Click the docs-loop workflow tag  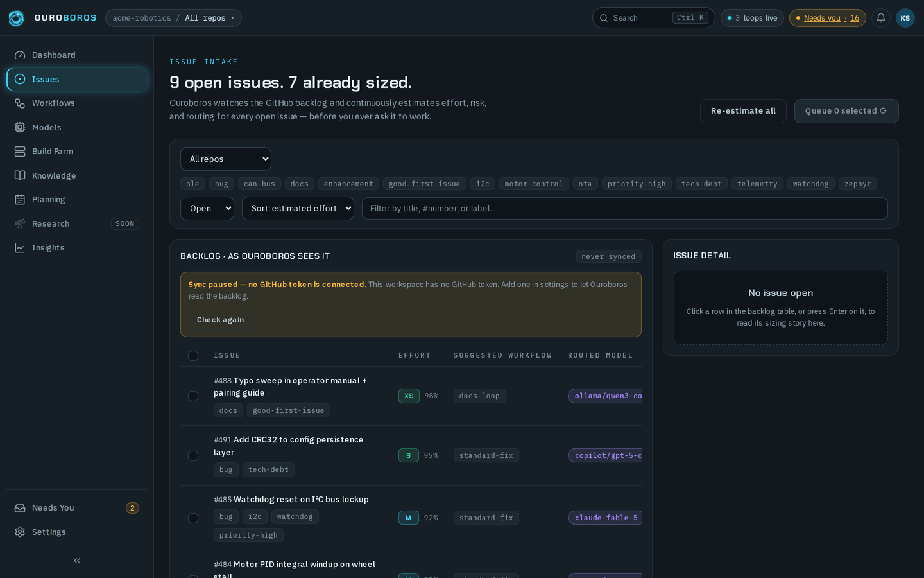point(479,396)
